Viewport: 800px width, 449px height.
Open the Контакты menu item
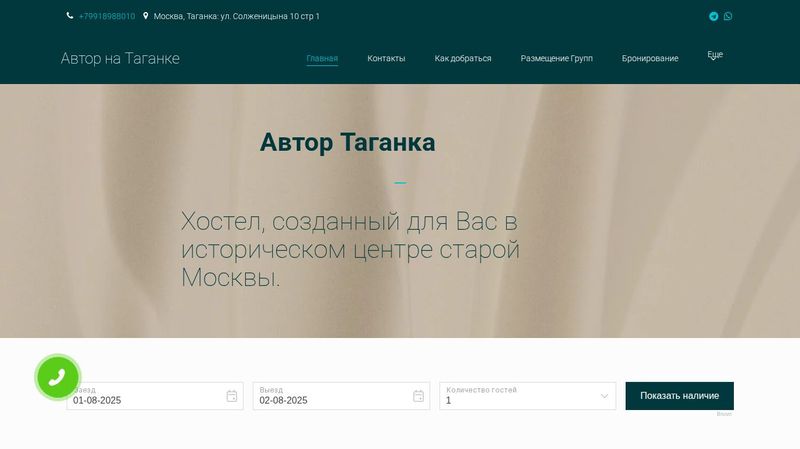[386, 58]
